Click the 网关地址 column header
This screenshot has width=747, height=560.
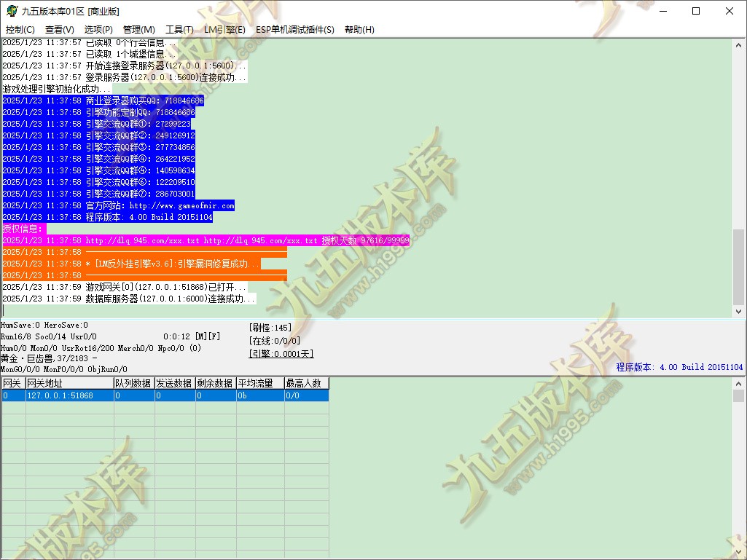pos(69,383)
